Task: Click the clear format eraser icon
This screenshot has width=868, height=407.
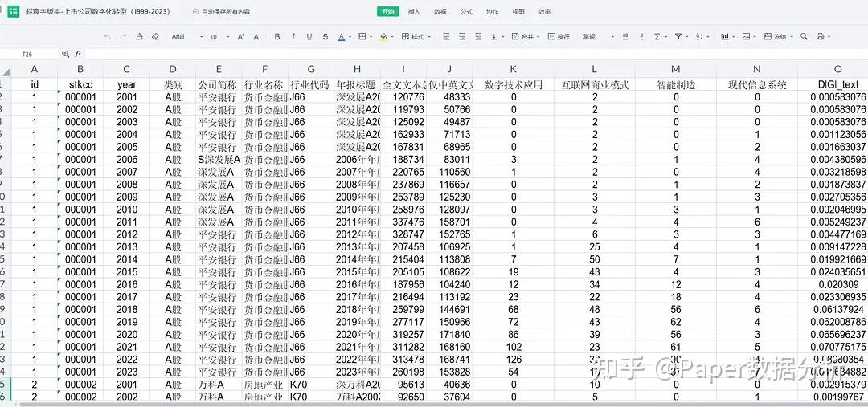Action: tap(156, 36)
